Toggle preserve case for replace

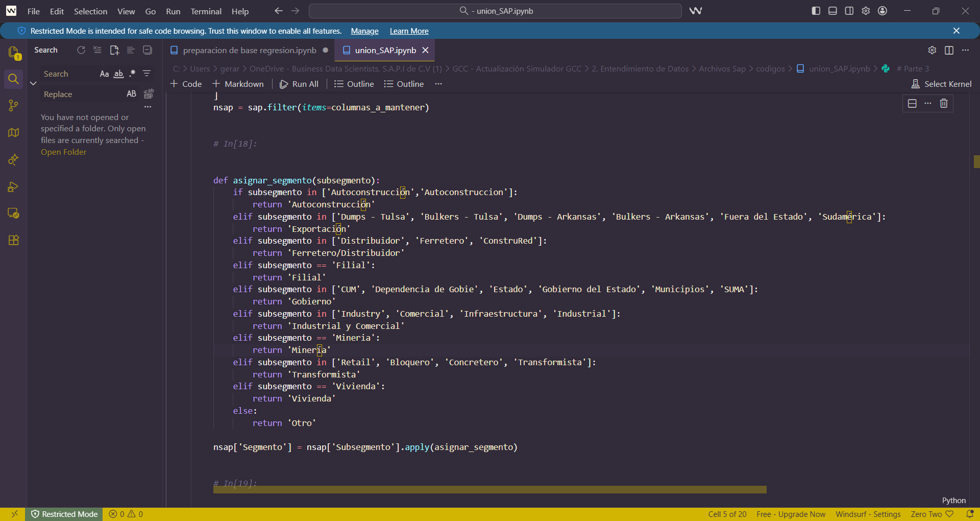point(131,94)
